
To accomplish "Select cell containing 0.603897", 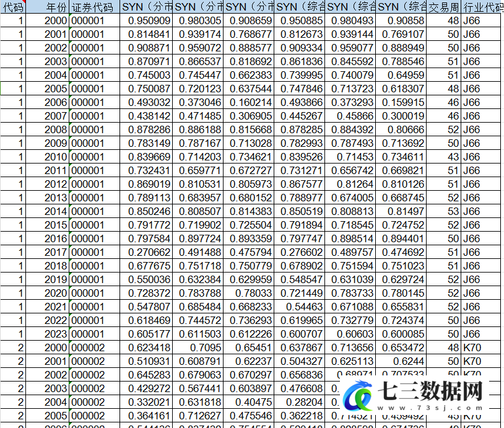I will (x=248, y=388).
